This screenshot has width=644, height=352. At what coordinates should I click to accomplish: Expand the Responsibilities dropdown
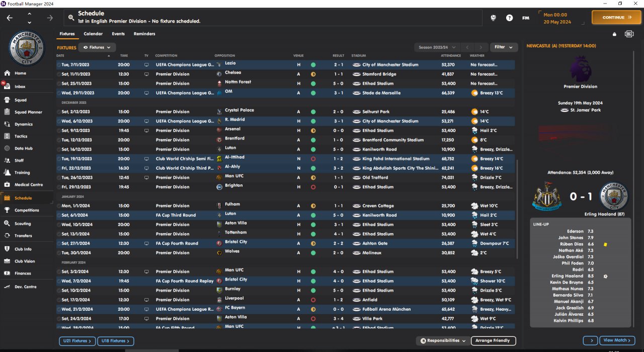(443, 340)
